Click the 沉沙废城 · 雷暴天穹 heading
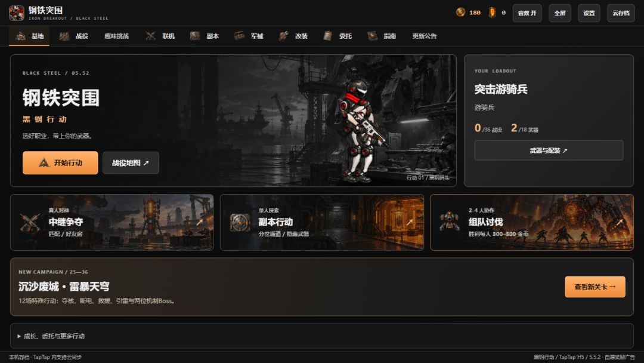Image resolution: width=644 pixels, height=363 pixels. pos(64,287)
